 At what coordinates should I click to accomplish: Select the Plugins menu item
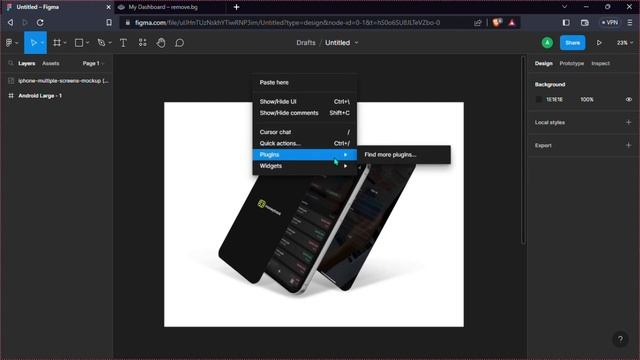pyautogui.click(x=304, y=155)
